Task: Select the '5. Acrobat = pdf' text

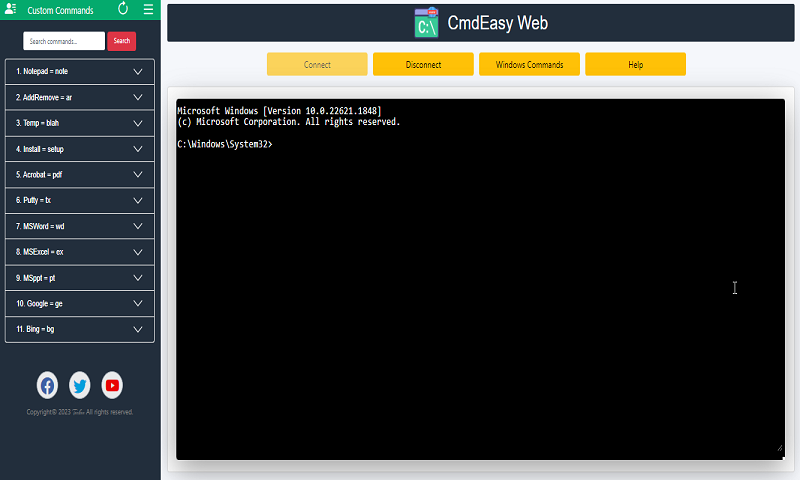Action: [x=39, y=174]
